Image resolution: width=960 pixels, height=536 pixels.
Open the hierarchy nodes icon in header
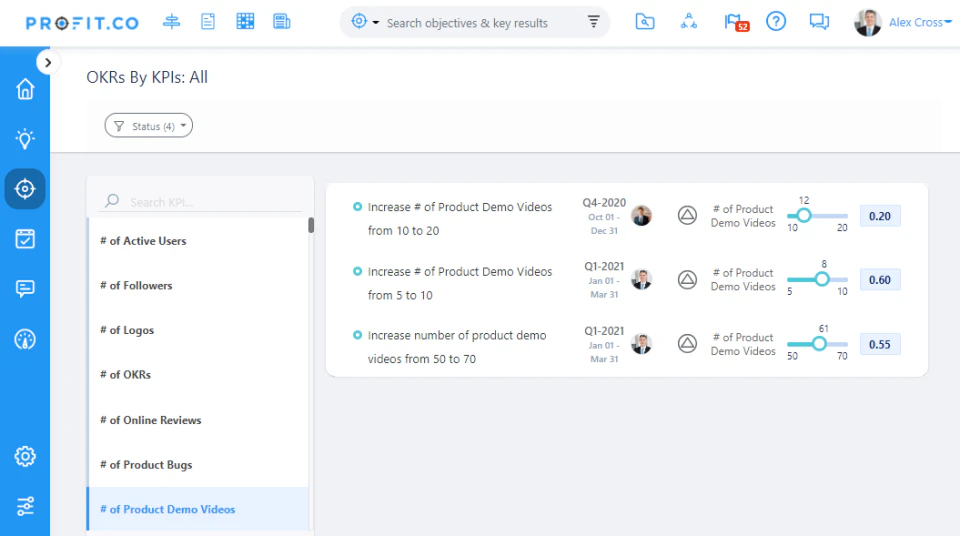coord(689,22)
